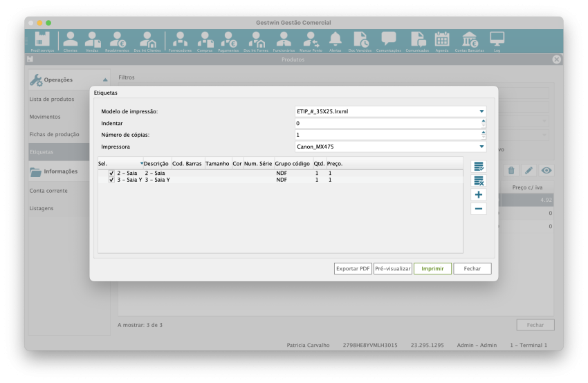
Task: Open Contas Bancárias in the toolbar
Action: pos(469,40)
